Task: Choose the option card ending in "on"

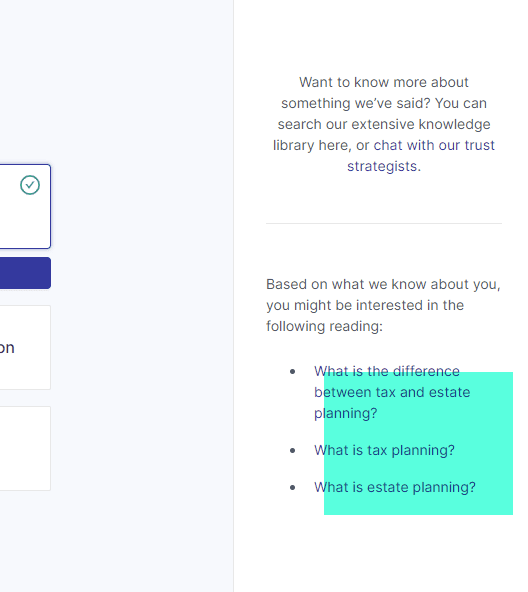Action: (25, 347)
